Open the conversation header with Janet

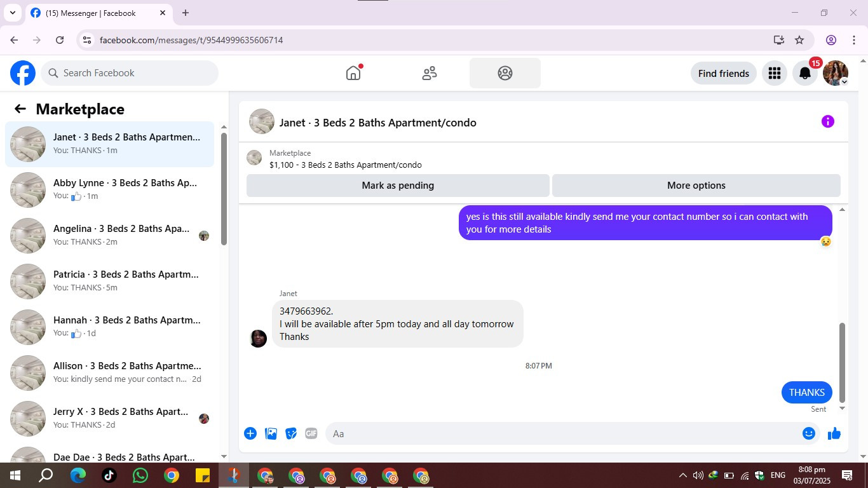pos(377,123)
